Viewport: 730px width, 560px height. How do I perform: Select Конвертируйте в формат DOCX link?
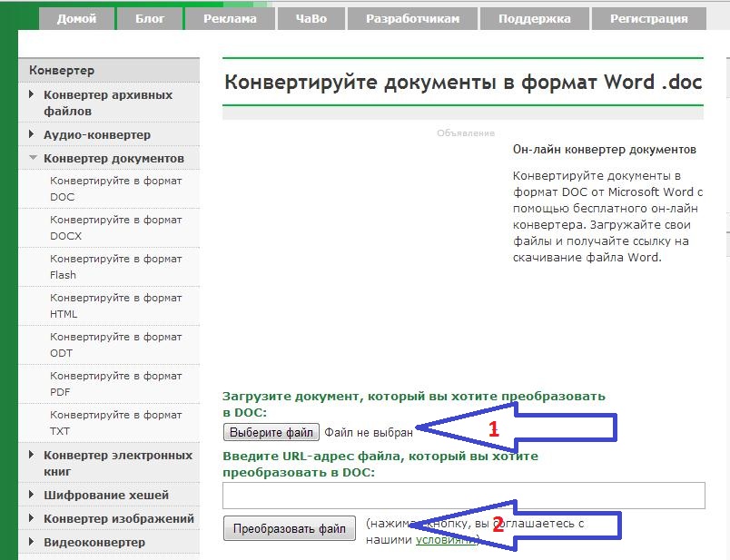(115, 227)
